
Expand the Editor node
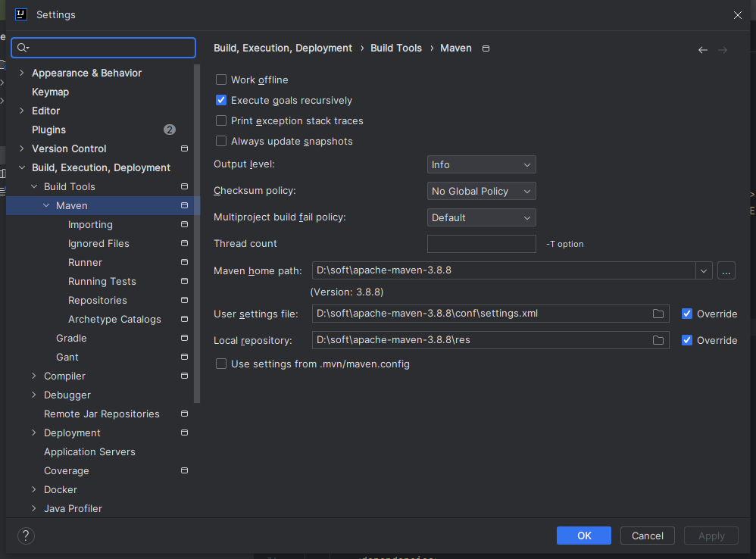(22, 111)
